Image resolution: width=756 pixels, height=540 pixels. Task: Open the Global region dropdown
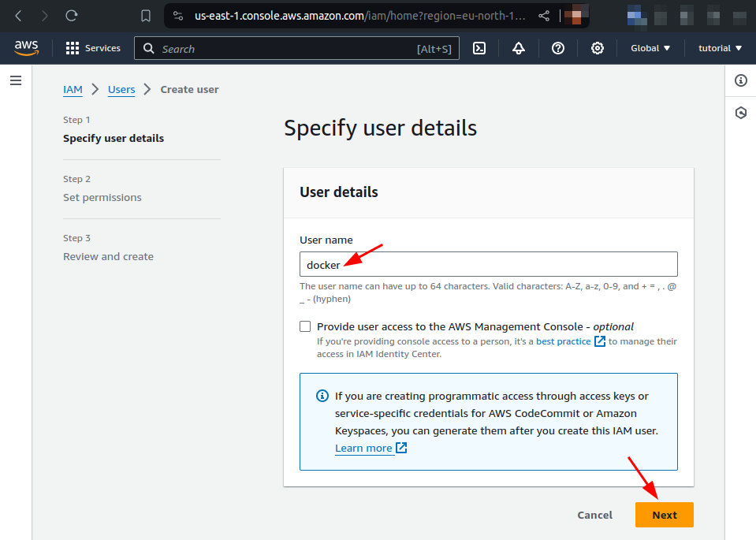coord(649,48)
